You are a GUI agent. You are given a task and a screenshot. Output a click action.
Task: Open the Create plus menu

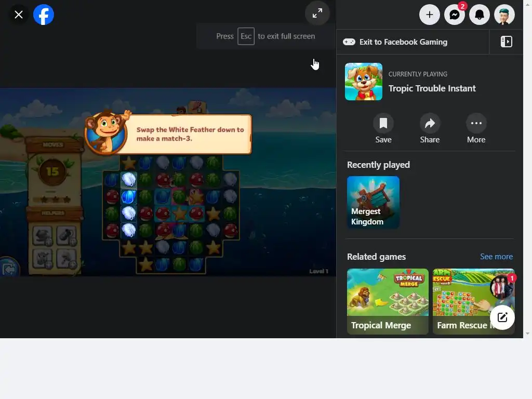(430, 15)
